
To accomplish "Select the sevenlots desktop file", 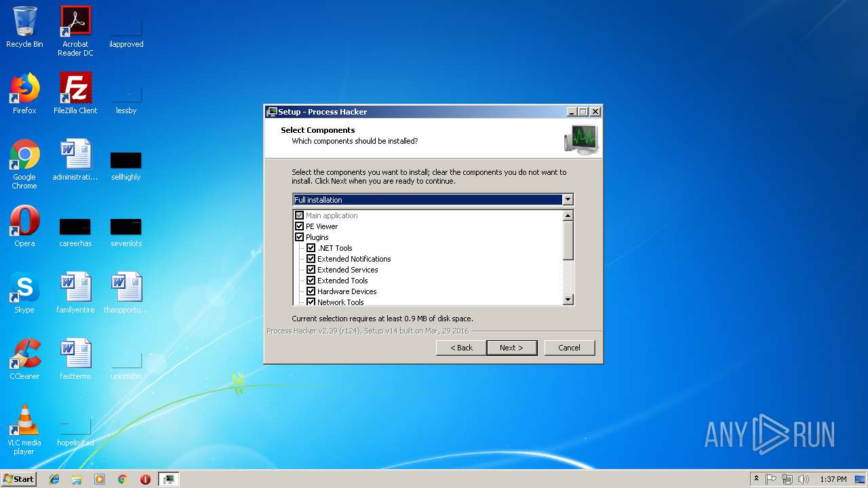I will pyautogui.click(x=126, y=231).
